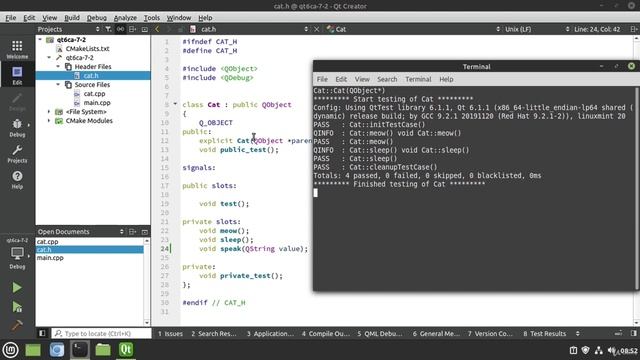This screenshot has width=640, height=360.
Task: Open the Welcome mode
Action: coord(17,49)
